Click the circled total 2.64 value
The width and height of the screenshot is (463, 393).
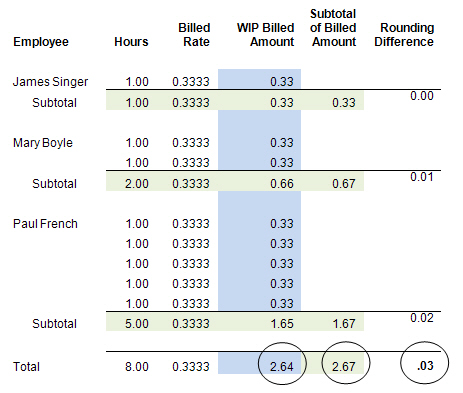pos(282,367)
